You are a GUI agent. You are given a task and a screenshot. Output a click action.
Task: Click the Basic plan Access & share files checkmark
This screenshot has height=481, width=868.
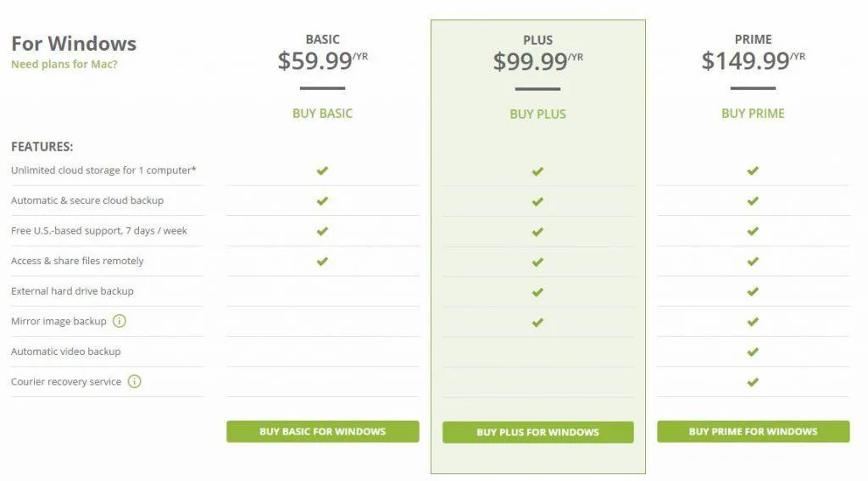pos(322,261)
